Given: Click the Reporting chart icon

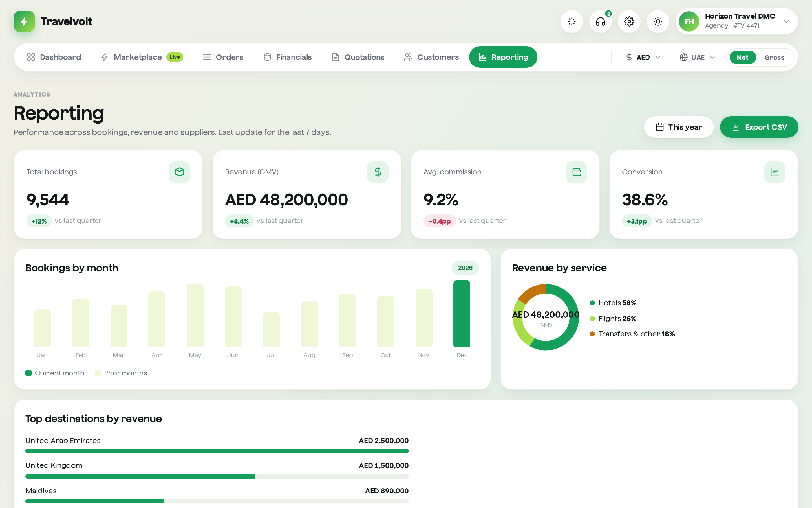Looking at the screenshot, I should (x=482, y=57).
